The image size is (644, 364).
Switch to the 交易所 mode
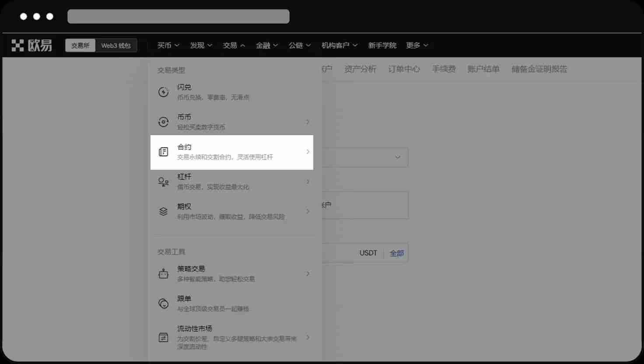tap(80, 45)
